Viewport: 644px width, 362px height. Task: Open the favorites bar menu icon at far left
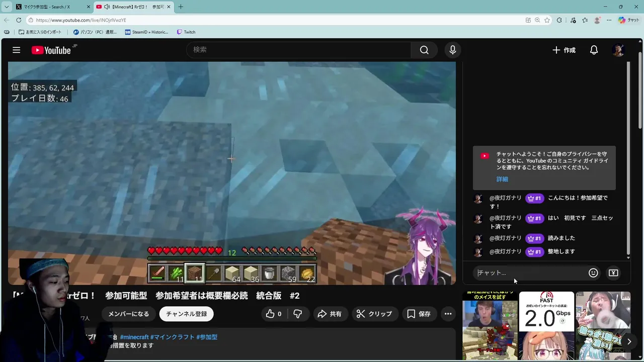(6, 32)
